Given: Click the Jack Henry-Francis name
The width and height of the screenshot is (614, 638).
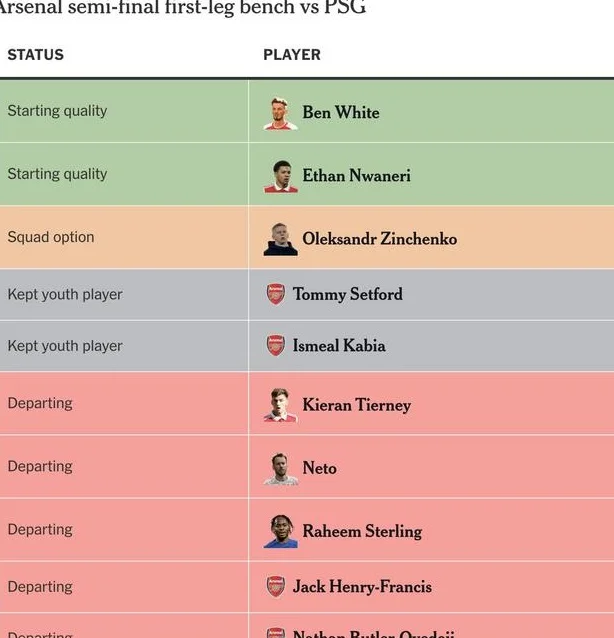Looking at the screenshot, I should pos(362,586).
